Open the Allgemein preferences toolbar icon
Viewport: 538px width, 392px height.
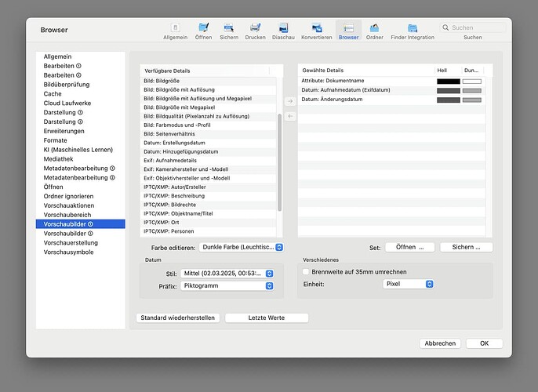click(x=176, y=31)
